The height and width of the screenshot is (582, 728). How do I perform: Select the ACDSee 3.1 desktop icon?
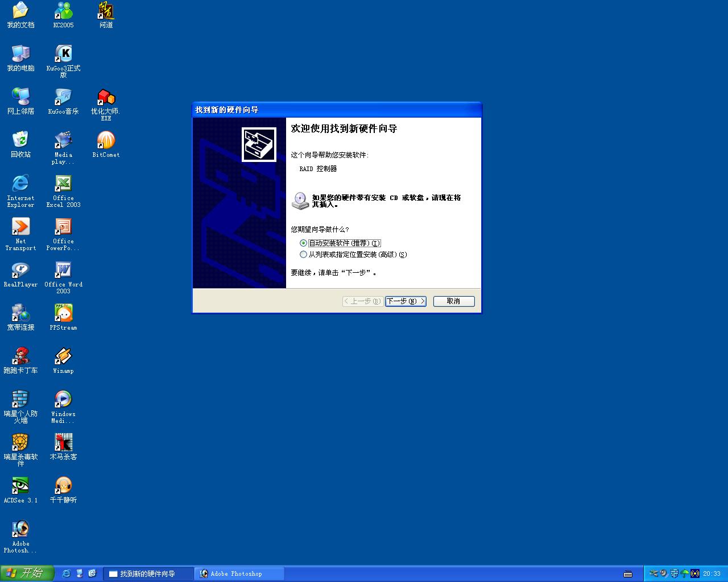20,490
